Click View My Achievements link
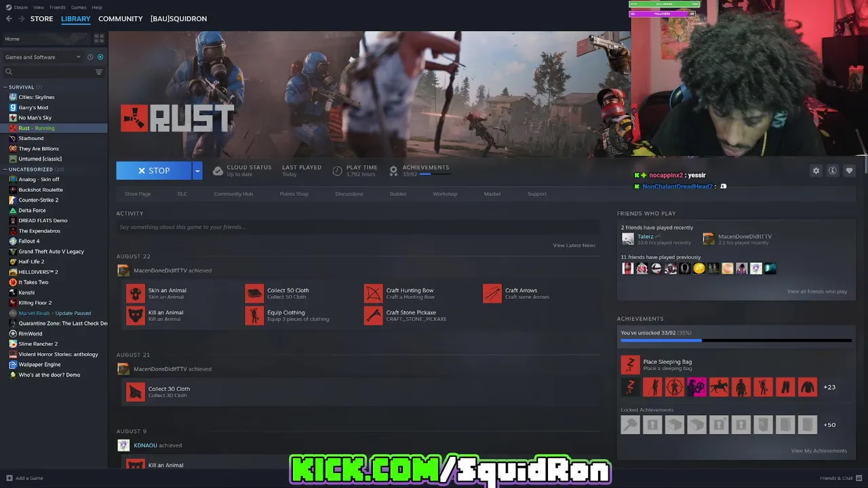The image size is (868, 488). coord(818,451)
